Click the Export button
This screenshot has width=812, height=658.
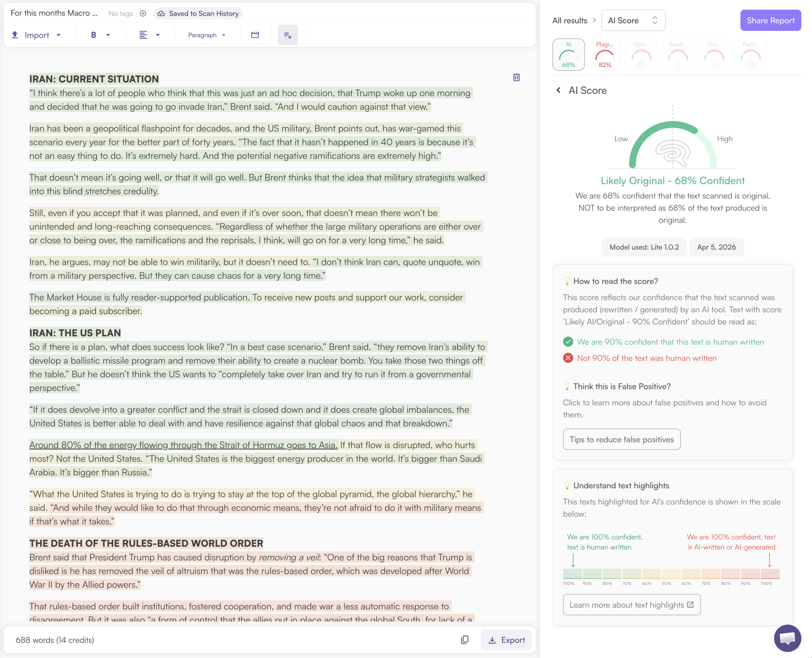click(x=506, y=640)
